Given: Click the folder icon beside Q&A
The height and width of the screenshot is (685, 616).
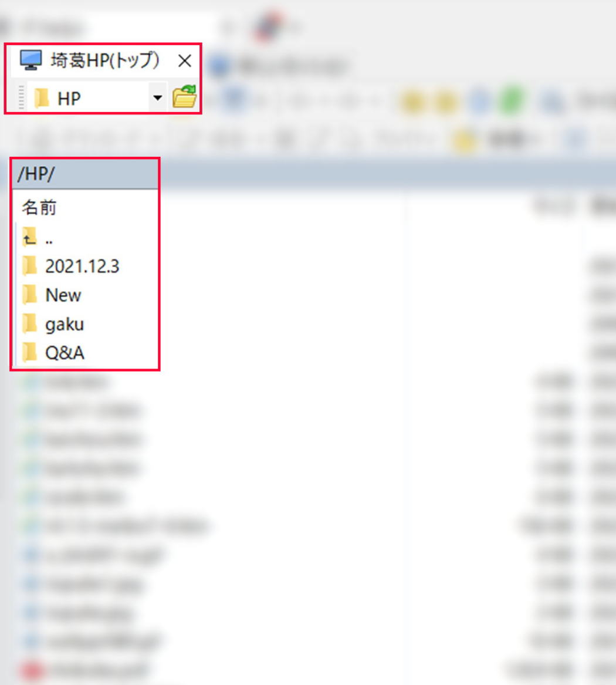Looking at the screenshot, I should tap(29, 353).
